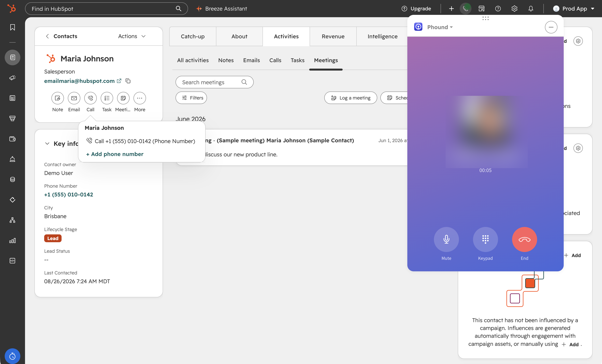Click the active call phone icon in top bar
602x364 pixels.
point(465,9)
